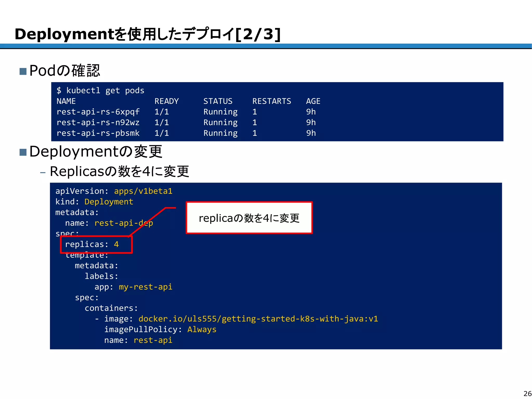Click 'imagePullPolicy: Always' line
Viewport: 532px width, 399px height.
(160, 330)
